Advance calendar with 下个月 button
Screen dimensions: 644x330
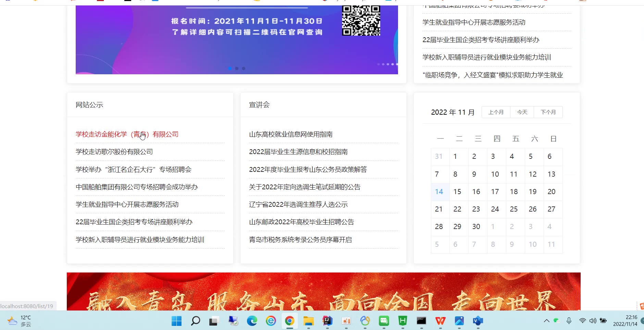pyautogui.click(x=548, y=112)
